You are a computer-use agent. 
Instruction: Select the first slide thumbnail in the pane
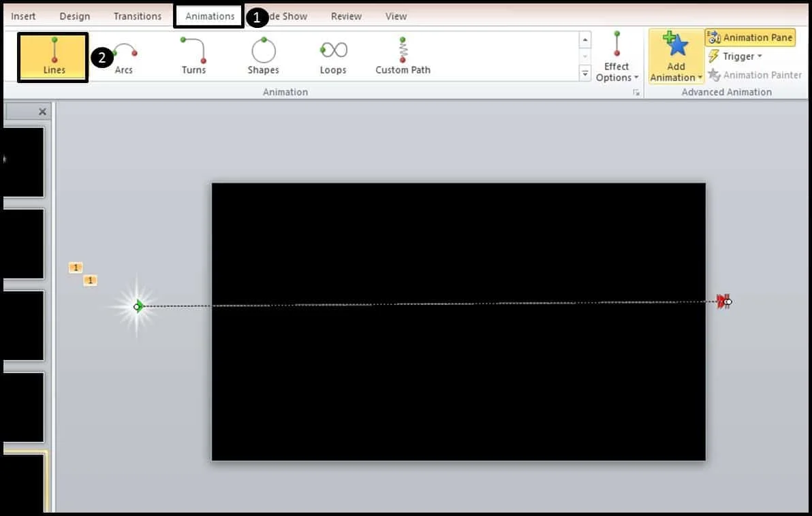coord(23,162)
